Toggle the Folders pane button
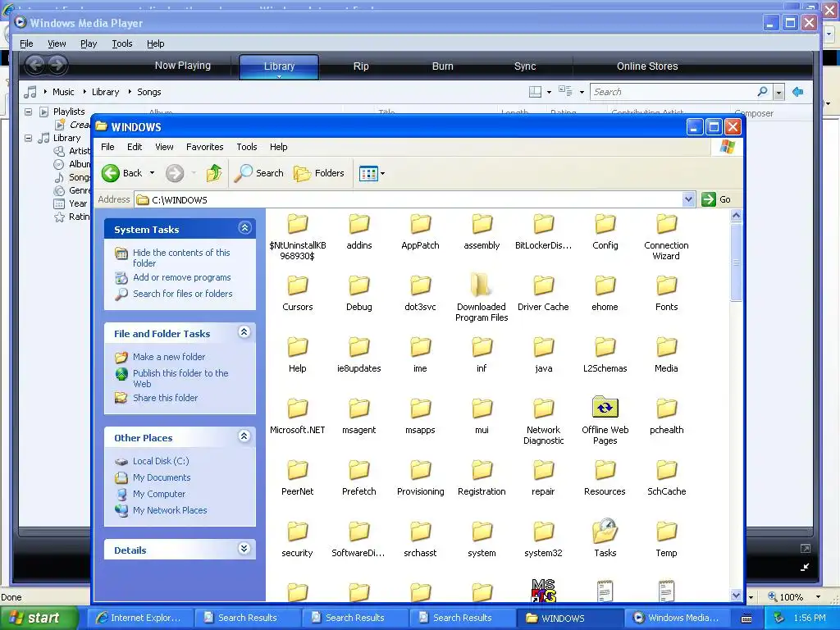 click(x=319, y=173)
